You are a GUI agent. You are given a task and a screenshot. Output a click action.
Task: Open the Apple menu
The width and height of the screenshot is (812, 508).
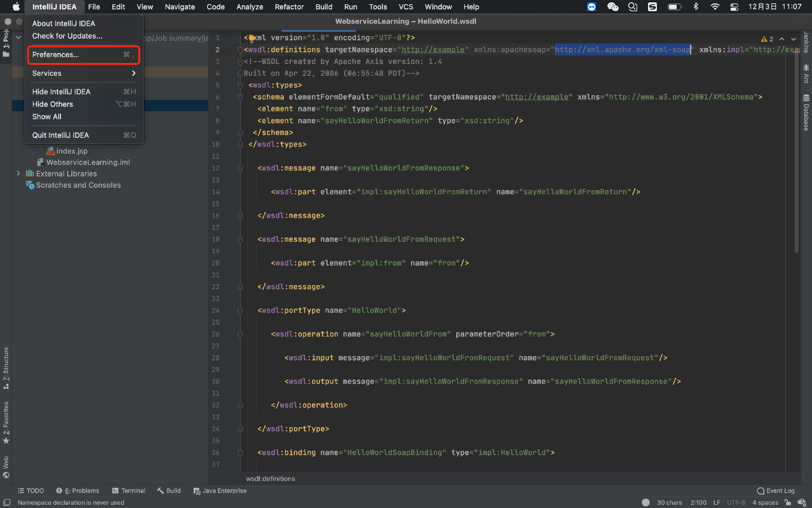tap(16, 7)
